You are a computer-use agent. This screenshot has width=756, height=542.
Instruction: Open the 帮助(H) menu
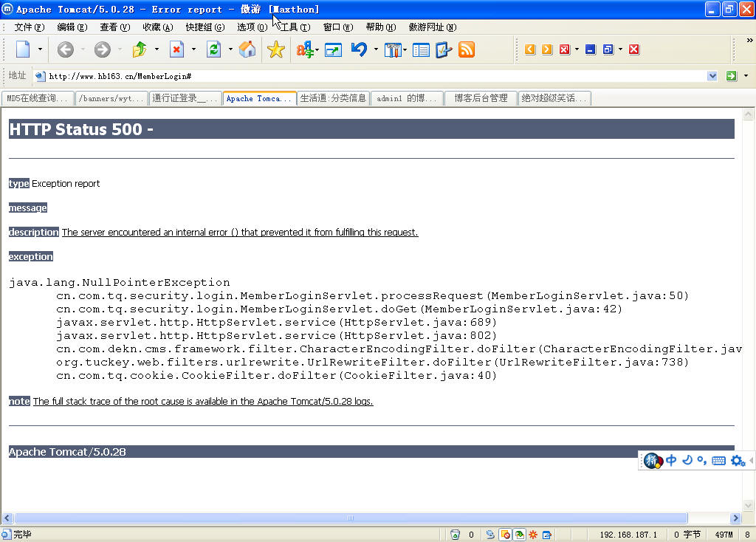coord(381,27)
